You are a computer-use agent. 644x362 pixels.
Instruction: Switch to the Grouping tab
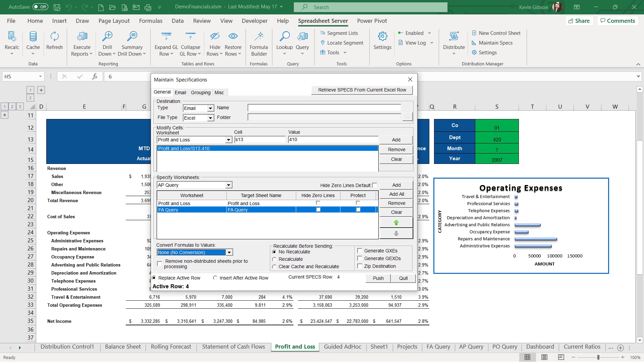pyautogui.click(x=201, y=93)
